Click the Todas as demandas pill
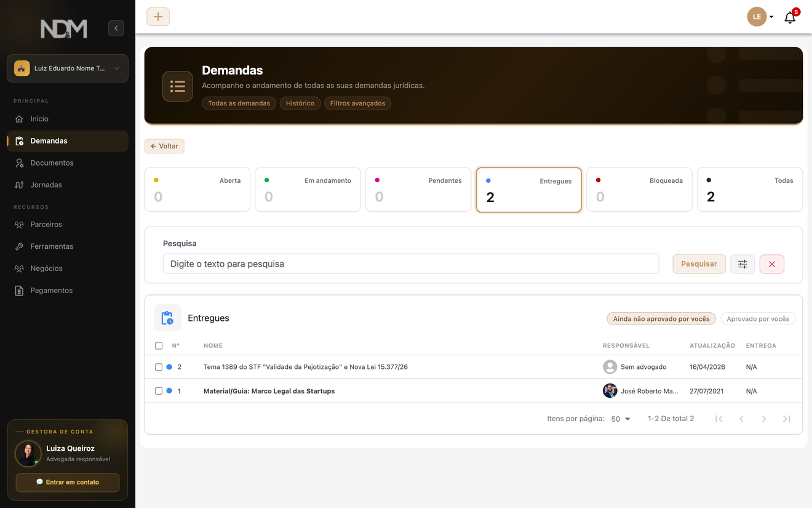The height and width of the screenshot is (508, 812). pyautogui.click(x=239, y=103)
